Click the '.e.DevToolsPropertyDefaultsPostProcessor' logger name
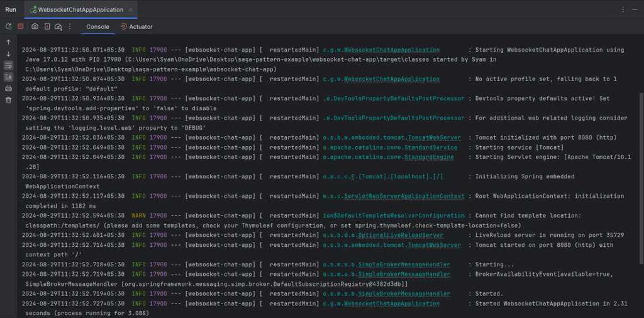Viewport: 644px width, 318px height. (394, 99)
